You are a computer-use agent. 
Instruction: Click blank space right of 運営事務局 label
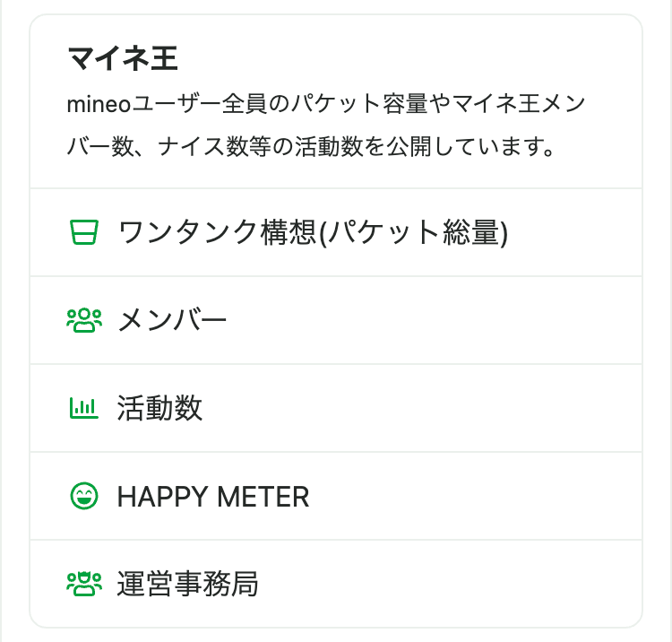click(448, 585)
